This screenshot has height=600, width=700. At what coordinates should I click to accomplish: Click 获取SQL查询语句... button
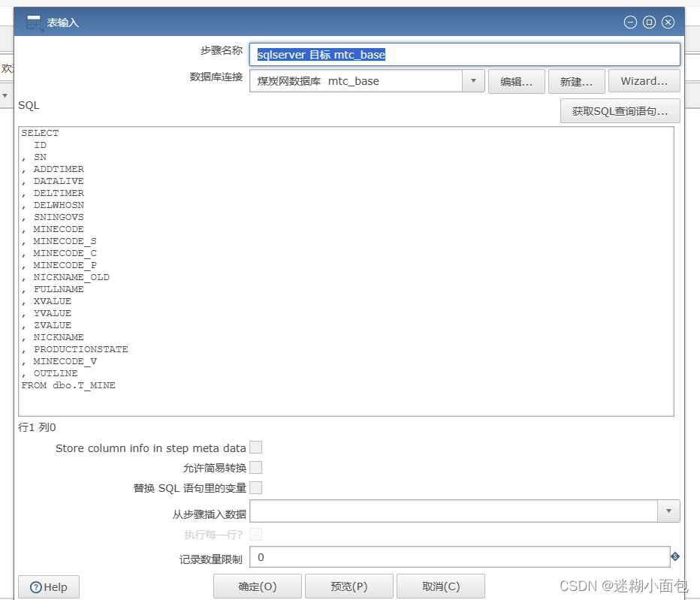(x=620, y=110)
